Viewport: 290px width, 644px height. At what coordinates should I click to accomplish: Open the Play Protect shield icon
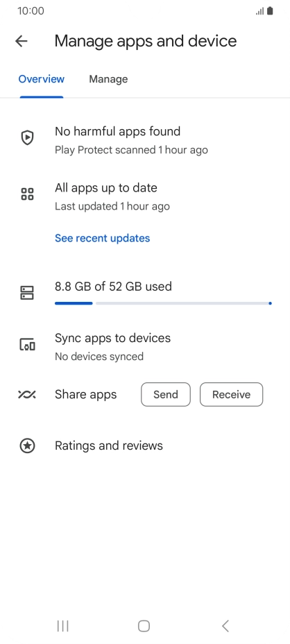click(27, 137)
